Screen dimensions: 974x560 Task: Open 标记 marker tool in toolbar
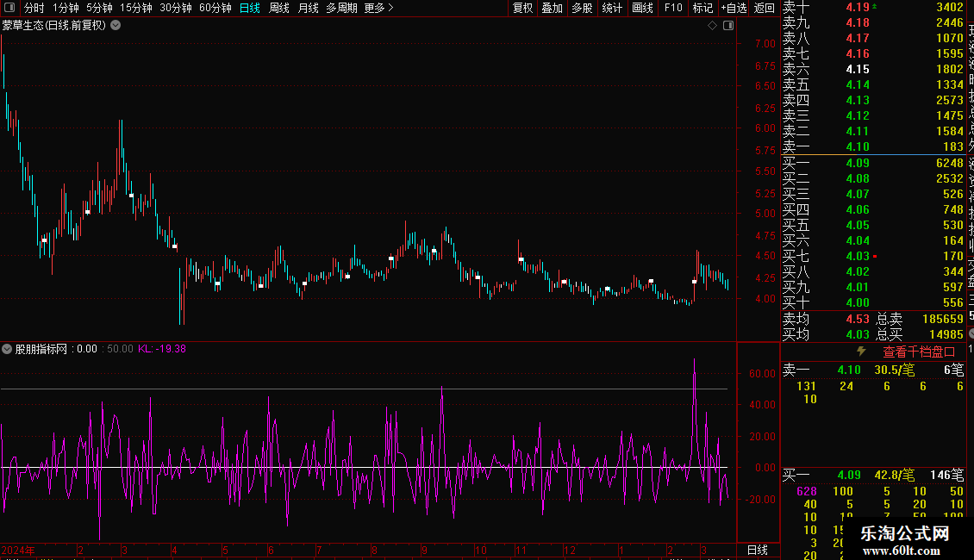coord(702,8)
